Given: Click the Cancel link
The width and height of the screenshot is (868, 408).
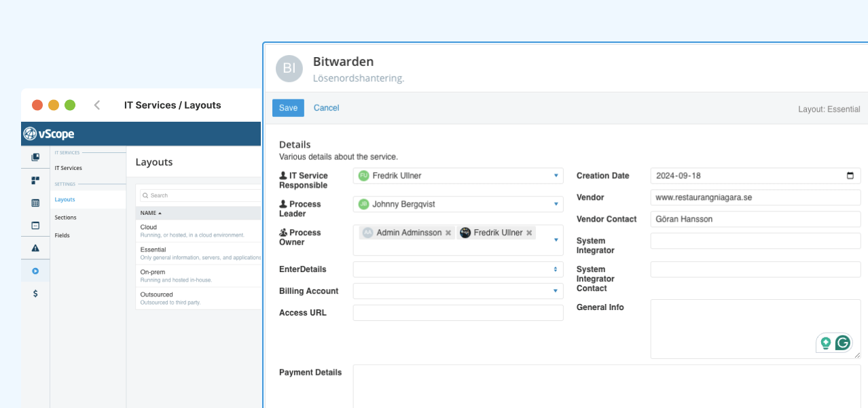Looking at the screenshot, I should tap(327, 108).
